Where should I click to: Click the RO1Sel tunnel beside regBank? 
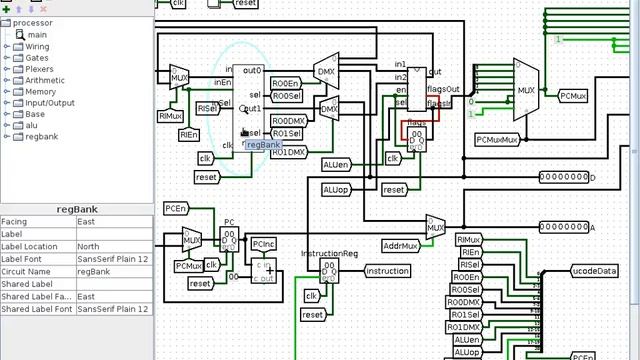pyautogui.click(x=287, y=133)
